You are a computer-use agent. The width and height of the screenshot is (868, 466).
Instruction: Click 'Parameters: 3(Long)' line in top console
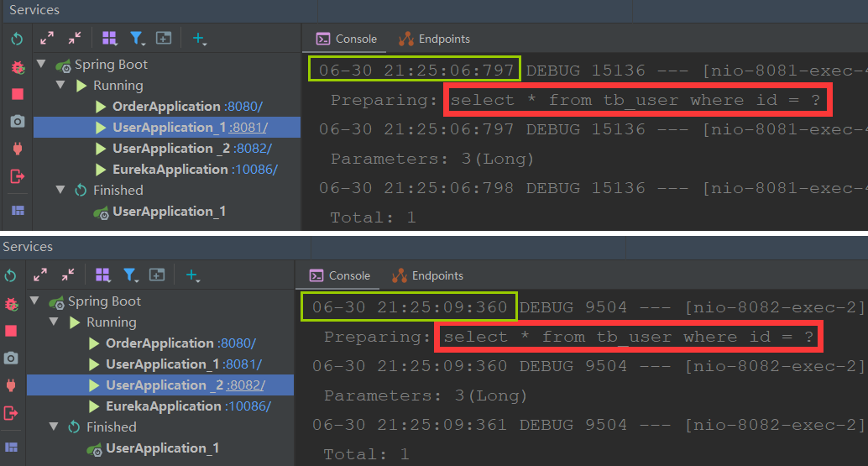(432, 159)
